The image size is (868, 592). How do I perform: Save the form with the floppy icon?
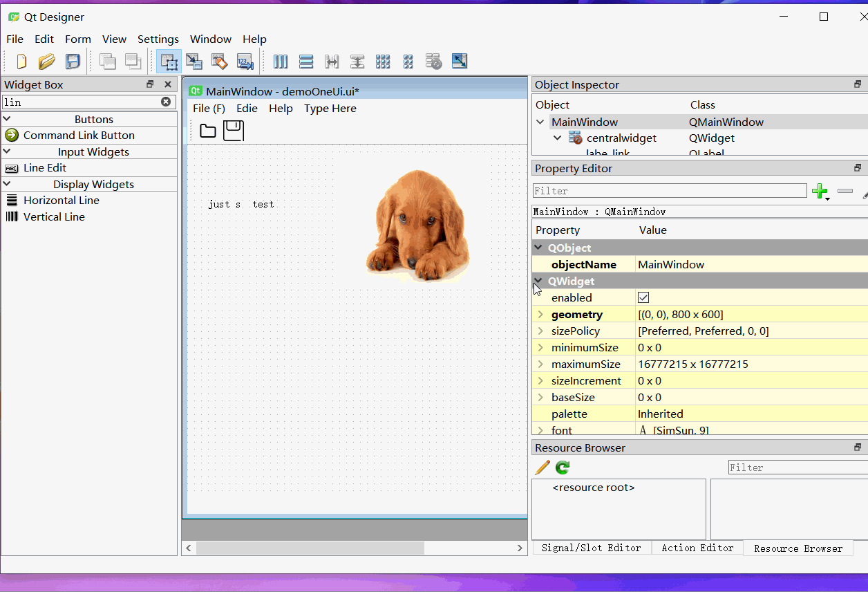pyautogui.click(x=73, y=62)
